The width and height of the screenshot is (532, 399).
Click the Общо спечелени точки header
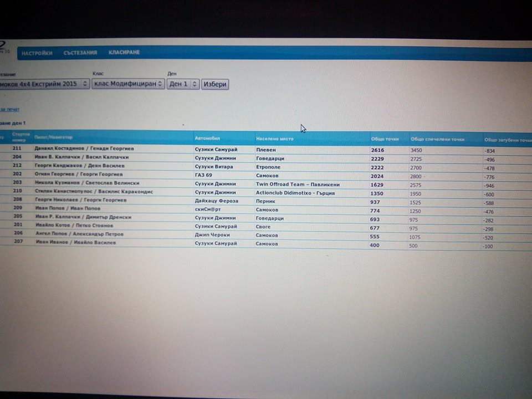(438, 140)
